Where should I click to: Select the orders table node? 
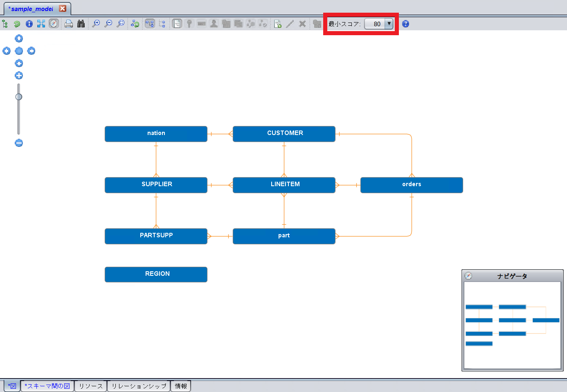pos(412,185)
